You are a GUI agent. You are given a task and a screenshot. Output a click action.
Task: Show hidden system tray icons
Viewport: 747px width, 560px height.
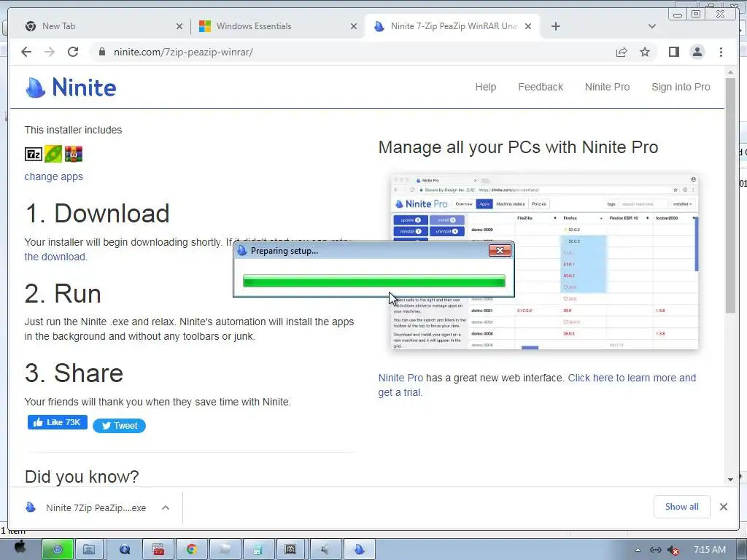(638, 550)
